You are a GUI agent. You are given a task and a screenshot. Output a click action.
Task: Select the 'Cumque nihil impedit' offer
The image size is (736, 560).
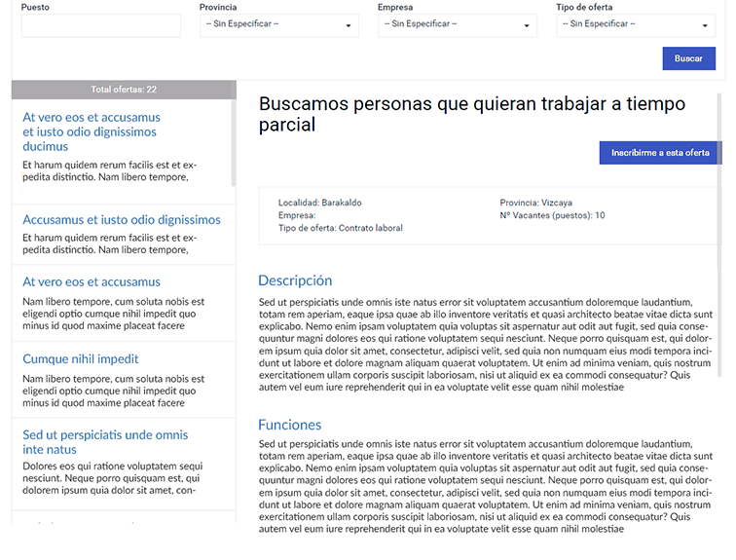(81, 358)
